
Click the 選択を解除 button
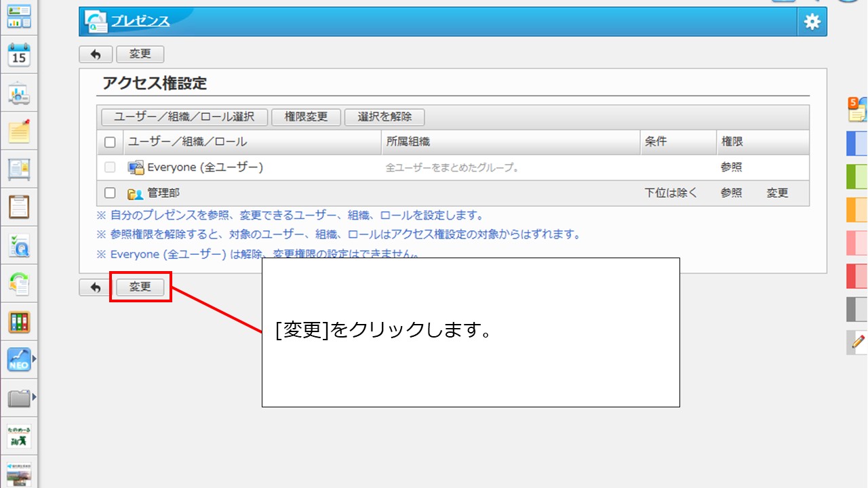tap(384, 117)
